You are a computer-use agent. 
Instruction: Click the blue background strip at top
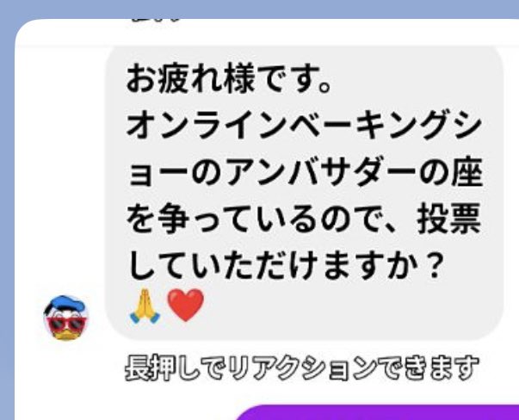pos(260,9)
